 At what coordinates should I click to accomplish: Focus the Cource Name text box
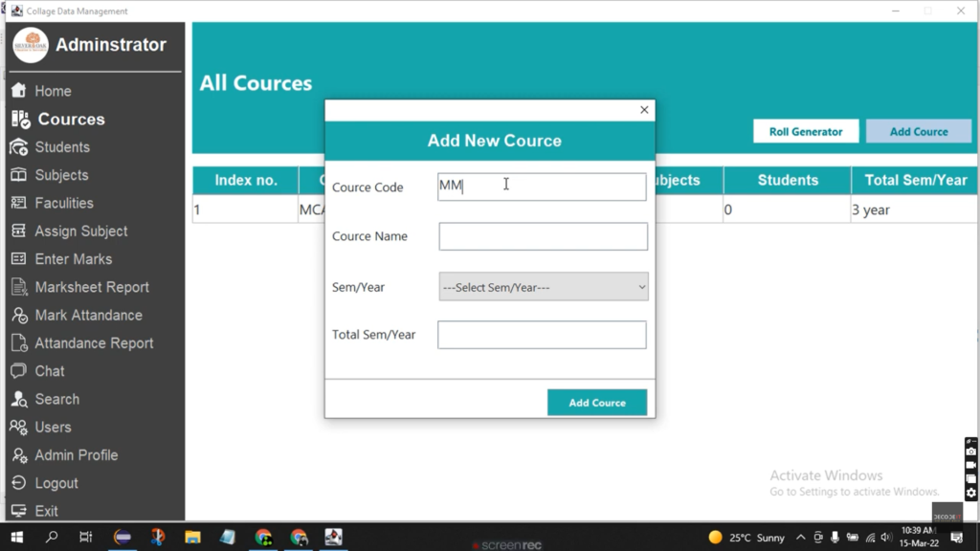[x=544, y=236]
